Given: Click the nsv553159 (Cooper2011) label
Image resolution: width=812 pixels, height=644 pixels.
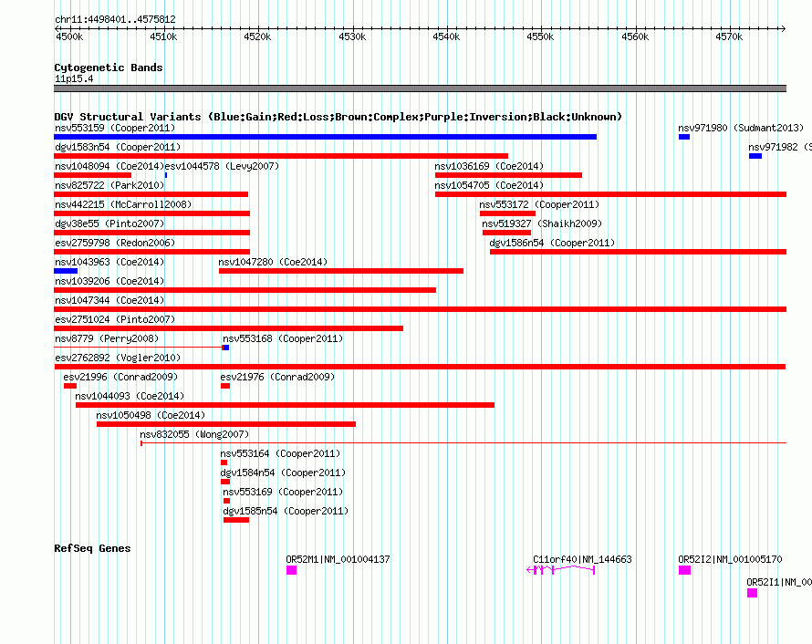Looking at the screenshot, I should (x=115, y=128).
